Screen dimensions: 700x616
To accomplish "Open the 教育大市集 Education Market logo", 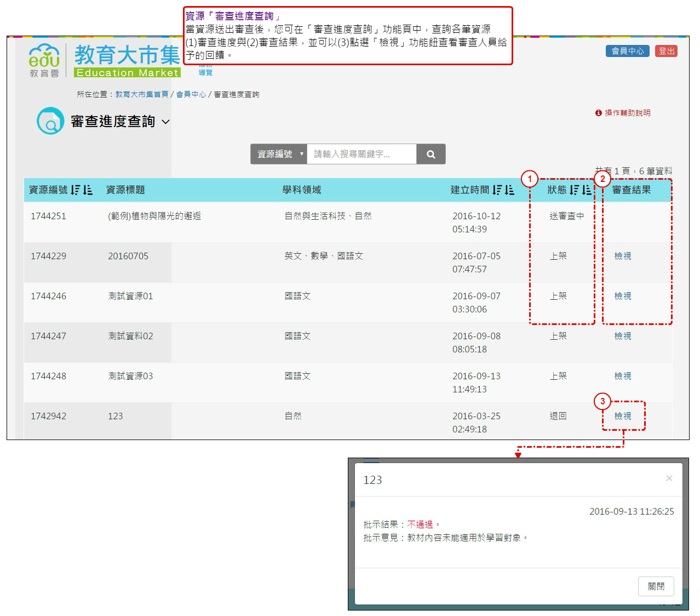I will (x=127, y=60).
